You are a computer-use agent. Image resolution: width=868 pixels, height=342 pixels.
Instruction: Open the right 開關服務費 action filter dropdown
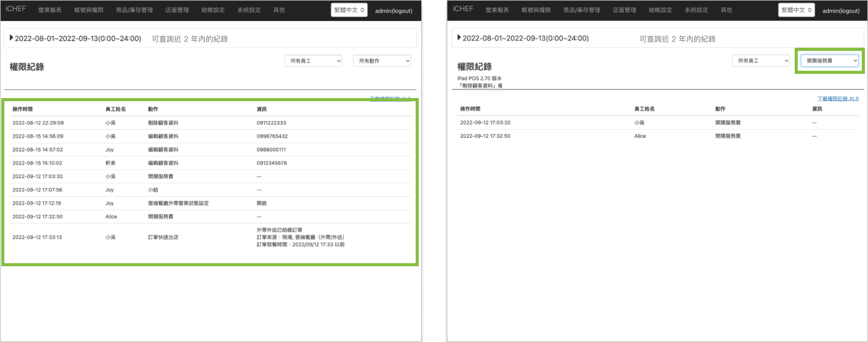pos(829,61)
